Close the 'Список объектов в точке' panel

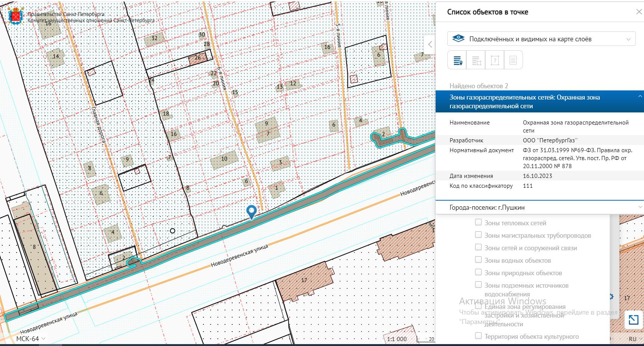click(x=639, y=12)
